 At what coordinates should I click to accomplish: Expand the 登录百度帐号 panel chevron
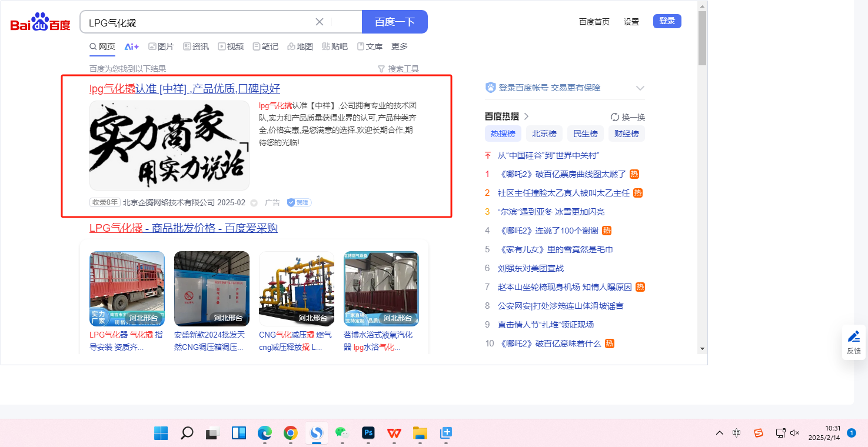(640, 88)
